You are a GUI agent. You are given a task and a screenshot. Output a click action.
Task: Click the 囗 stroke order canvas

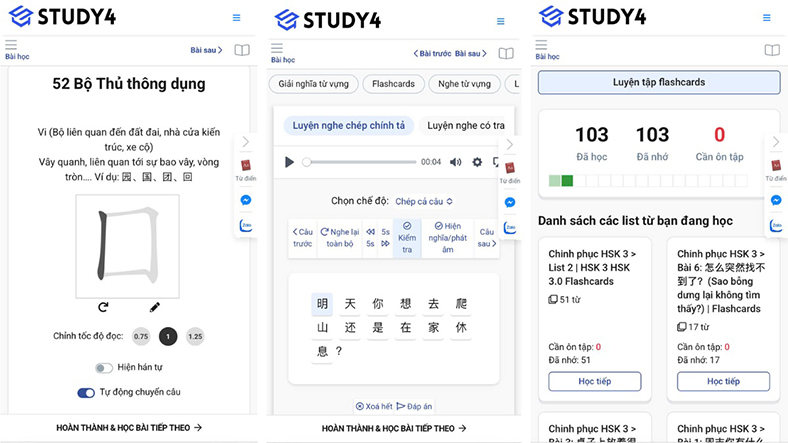pos(128,247)
